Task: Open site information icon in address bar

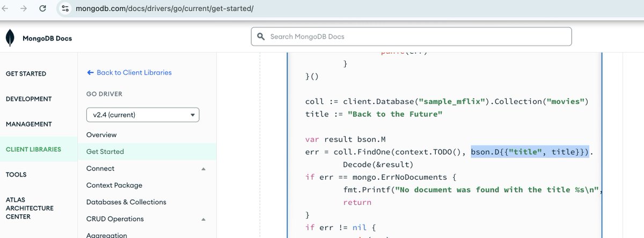Action: (x=65, y=9)
